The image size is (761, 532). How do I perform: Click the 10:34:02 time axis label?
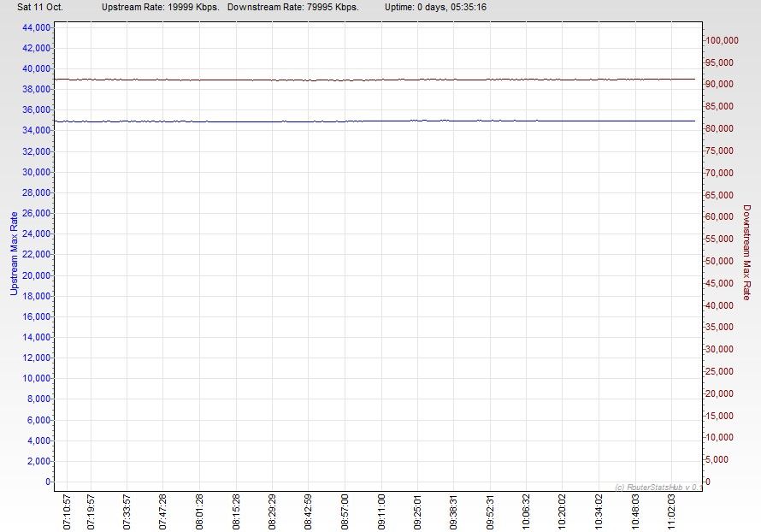pyautogui.click(x=599, y=511)
